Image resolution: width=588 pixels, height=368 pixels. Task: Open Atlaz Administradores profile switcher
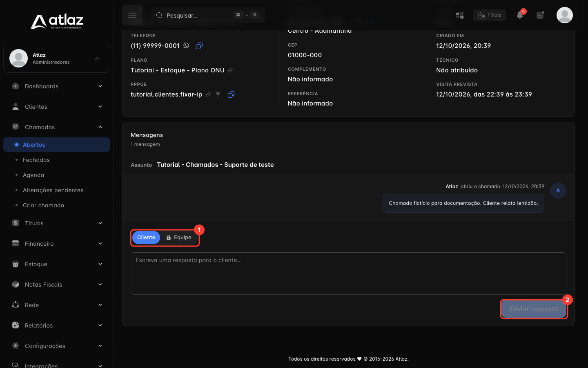[57, 58]
